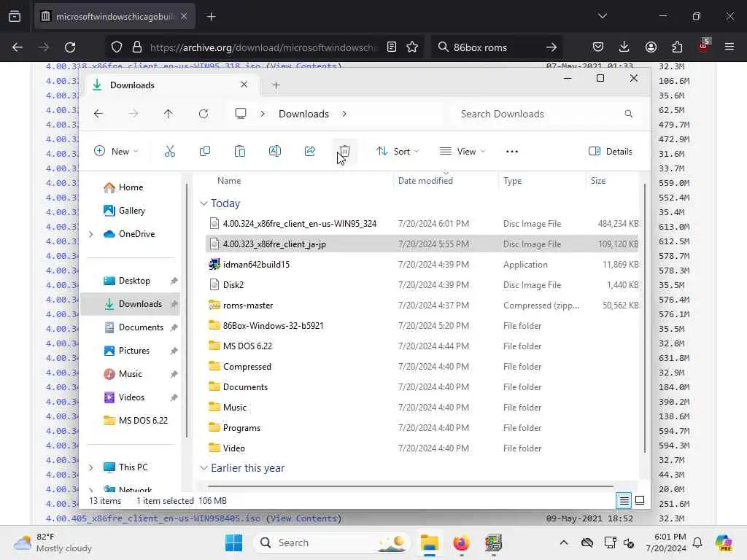Click the file list vertical scrollbar
The image size is (747, 560).
point(645,318)
